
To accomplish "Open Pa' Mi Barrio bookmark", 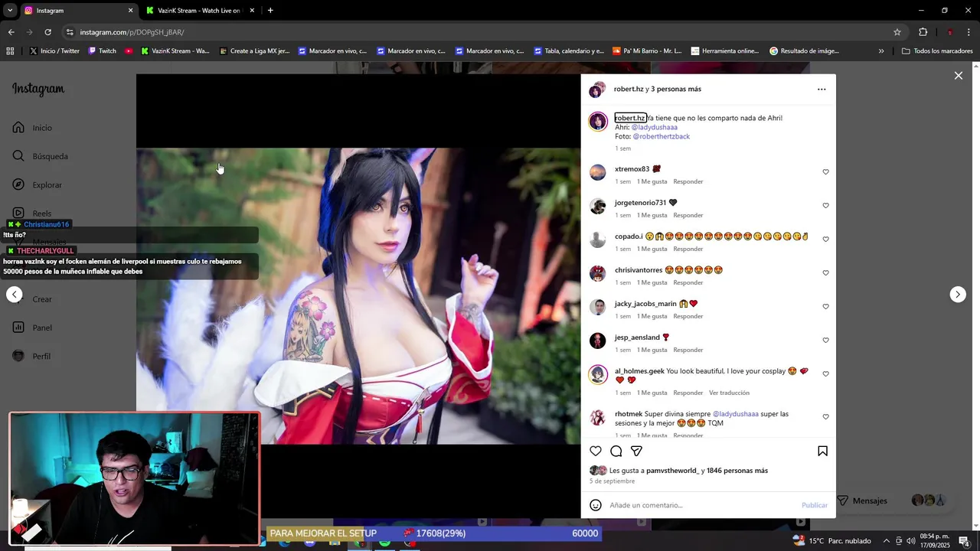I will click(647, 51).
